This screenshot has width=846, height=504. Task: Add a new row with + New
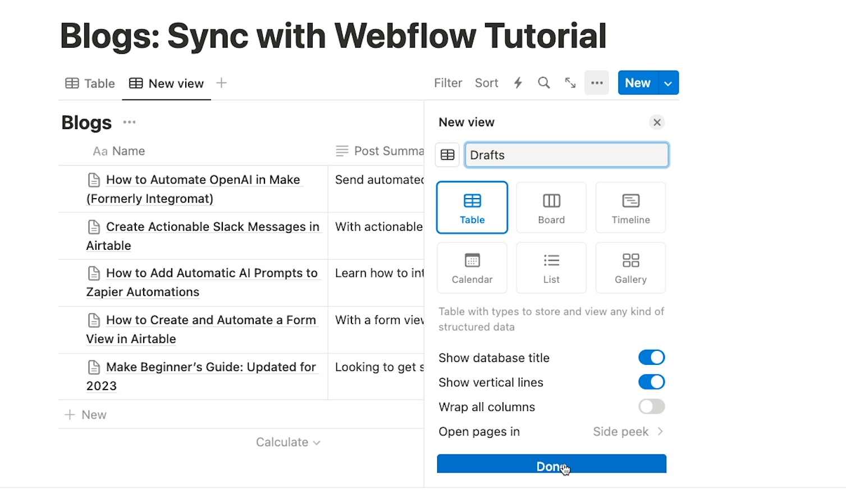[85, 415]
